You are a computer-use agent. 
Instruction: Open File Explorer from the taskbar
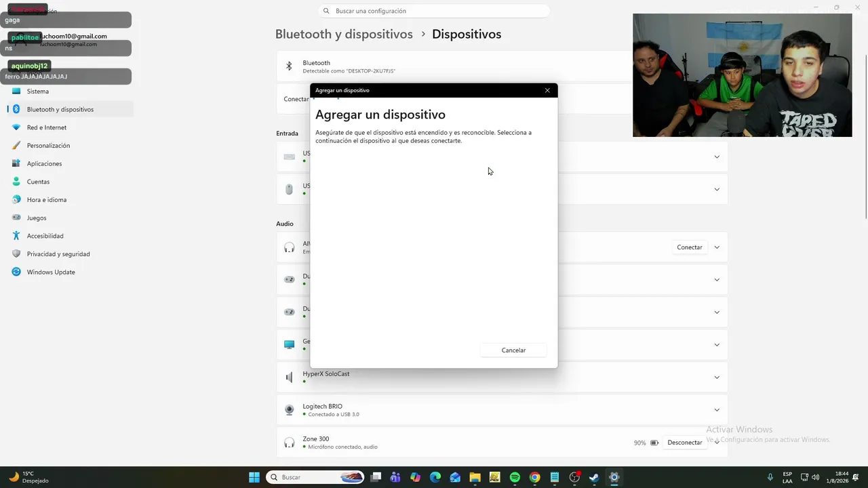tap(475, 477)
